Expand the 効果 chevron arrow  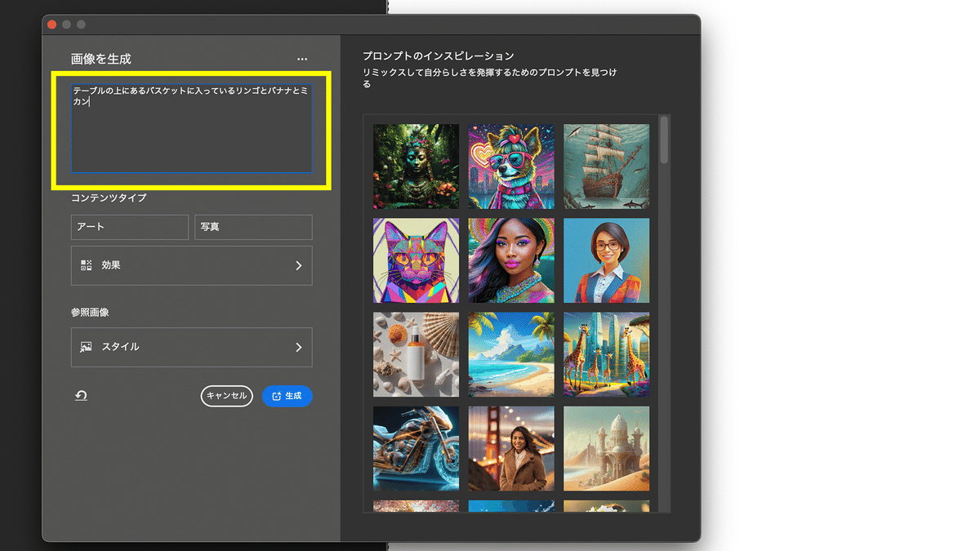[299, 265]
